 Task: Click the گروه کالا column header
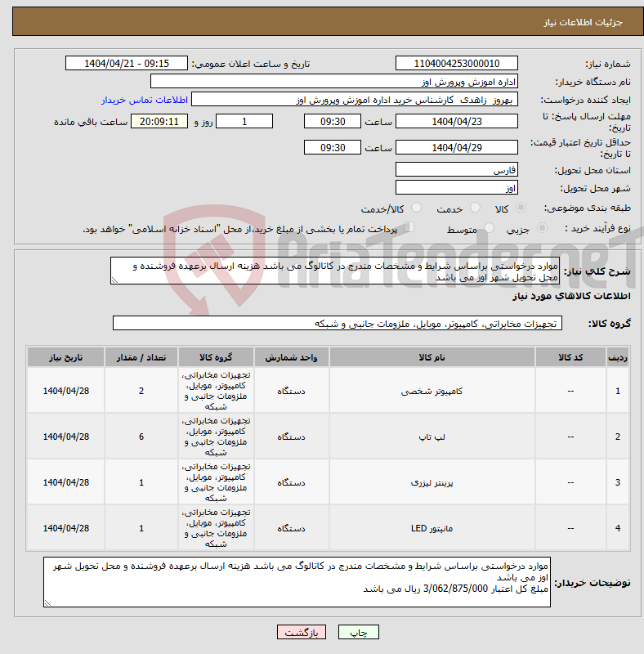pyautogui.click(x=216, y=357)
